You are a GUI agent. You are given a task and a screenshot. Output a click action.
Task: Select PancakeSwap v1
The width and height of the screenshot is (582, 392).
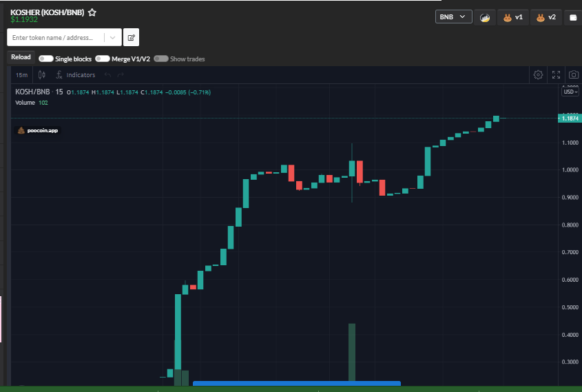point(513,17)
